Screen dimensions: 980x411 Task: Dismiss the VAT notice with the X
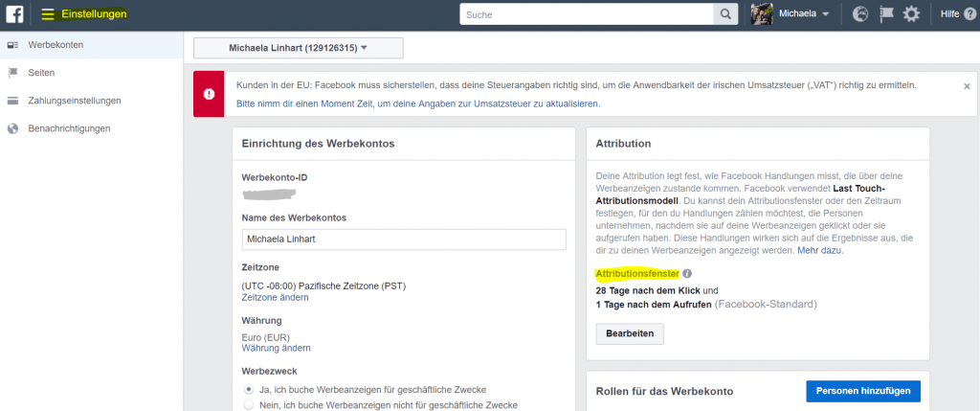point(967,86)
